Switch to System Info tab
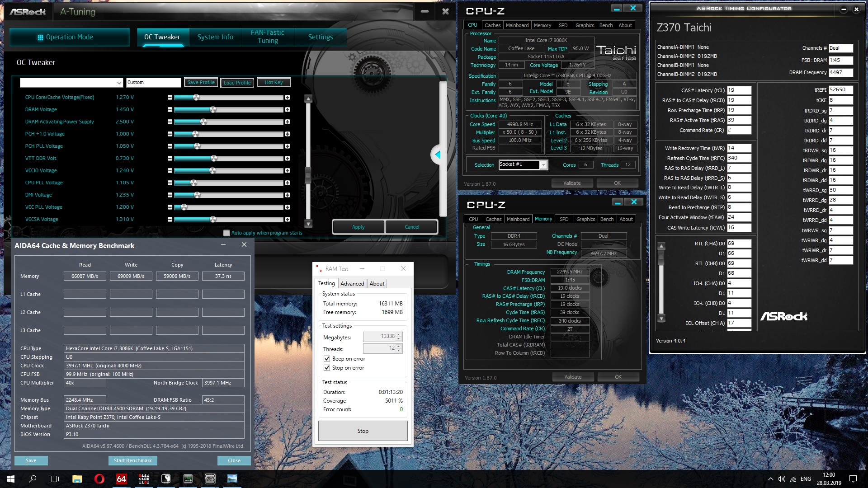This screenshot has width=868, height=488. tap(215, 37)
